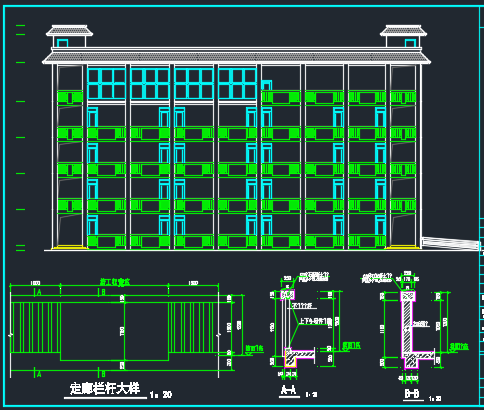Select the ramp at the building's right side
Screen dimensions: 484x410
click(x=450, y=243)
